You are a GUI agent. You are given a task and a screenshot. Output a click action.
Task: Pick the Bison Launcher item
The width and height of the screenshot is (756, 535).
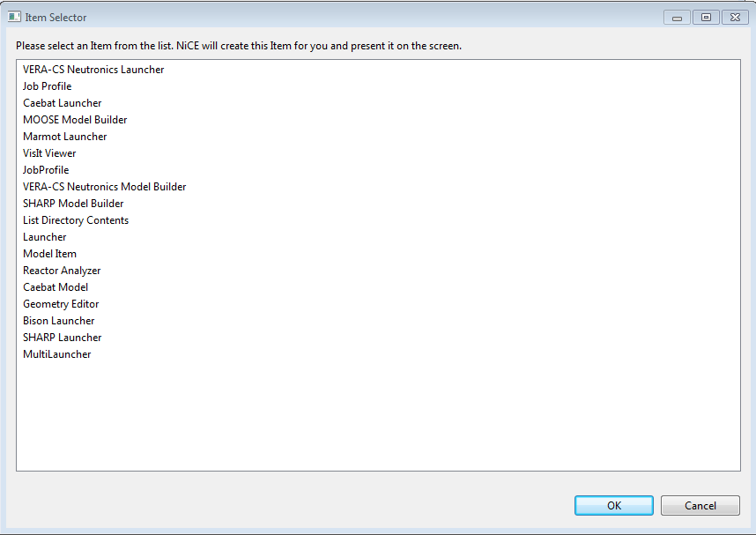point(59,321)
